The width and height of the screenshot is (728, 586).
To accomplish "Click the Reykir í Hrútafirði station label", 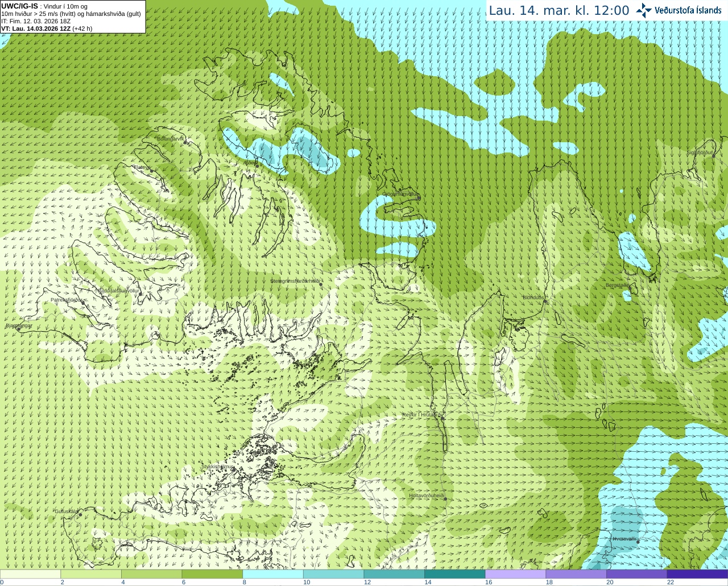I will click(421, 415).
